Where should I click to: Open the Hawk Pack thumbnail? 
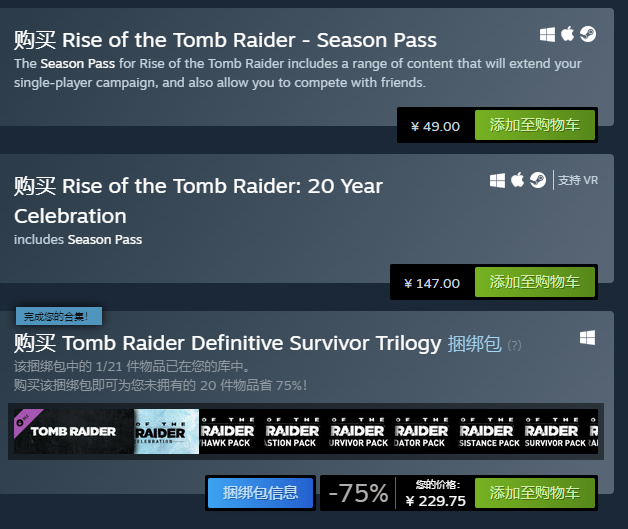pyautogui.click(x=228, y=431)
